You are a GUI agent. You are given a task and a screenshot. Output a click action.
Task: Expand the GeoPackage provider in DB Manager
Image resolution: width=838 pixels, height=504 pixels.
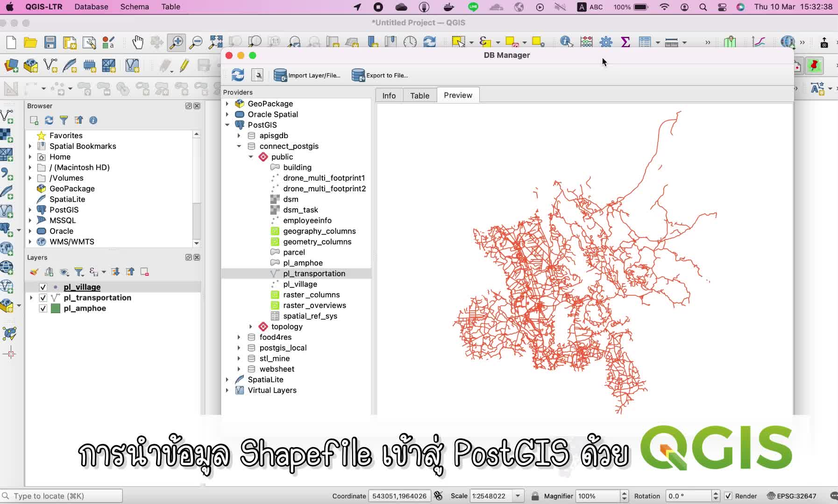coord(227,104)
